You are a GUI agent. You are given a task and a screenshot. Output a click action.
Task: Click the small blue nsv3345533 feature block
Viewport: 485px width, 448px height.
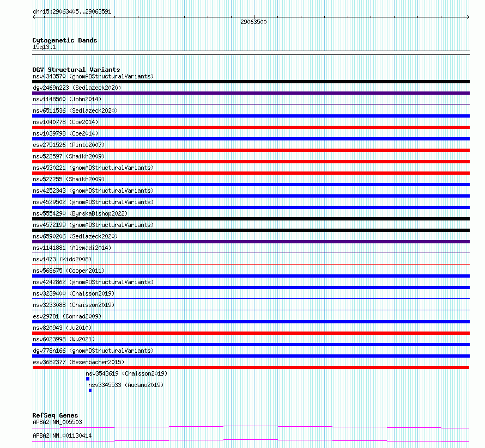(90, 390)
